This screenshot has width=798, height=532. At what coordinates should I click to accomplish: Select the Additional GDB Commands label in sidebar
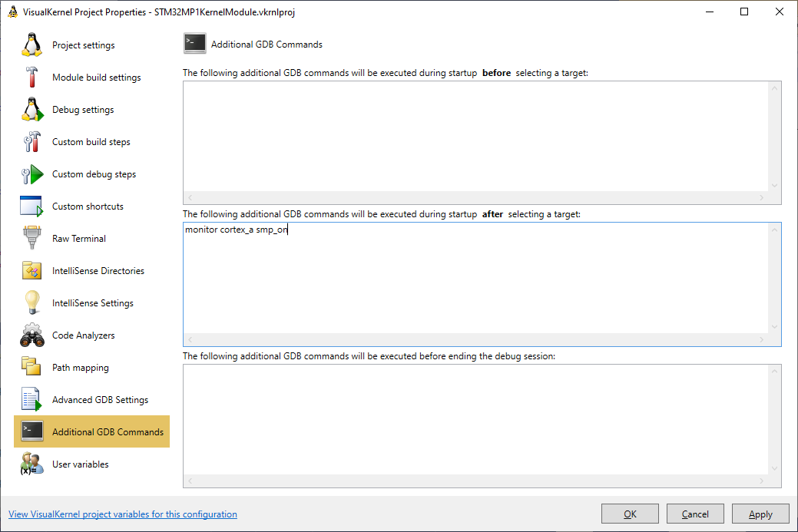pos(108,431)
